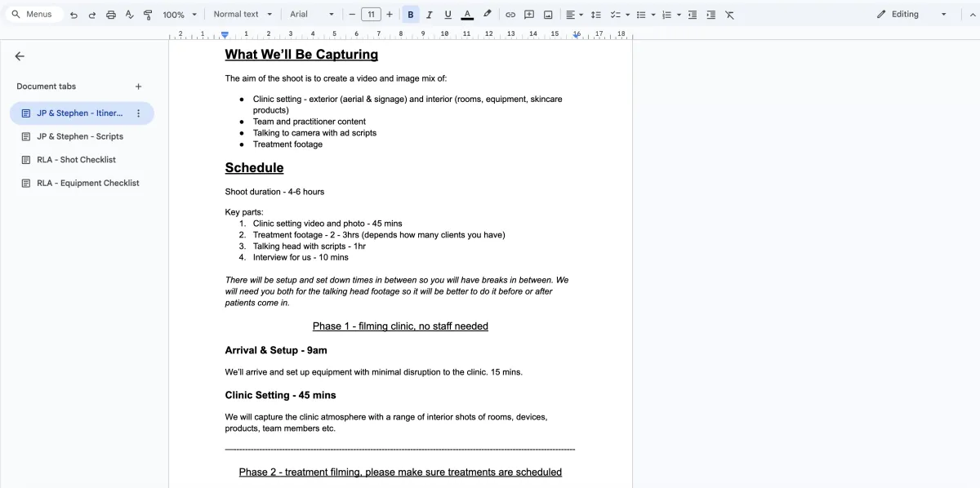Viewport: 980px width, 488px height.
Task: Select the Paint format tool
Action: (148, 15)
